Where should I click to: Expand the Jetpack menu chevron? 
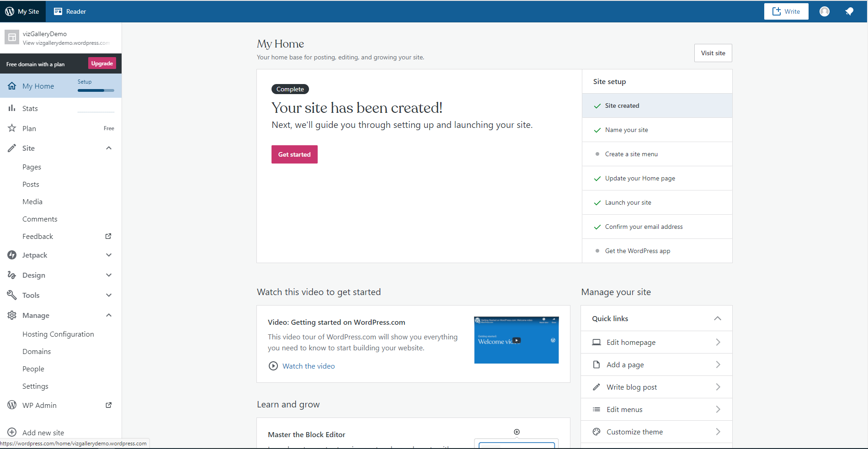coord(109,255)
